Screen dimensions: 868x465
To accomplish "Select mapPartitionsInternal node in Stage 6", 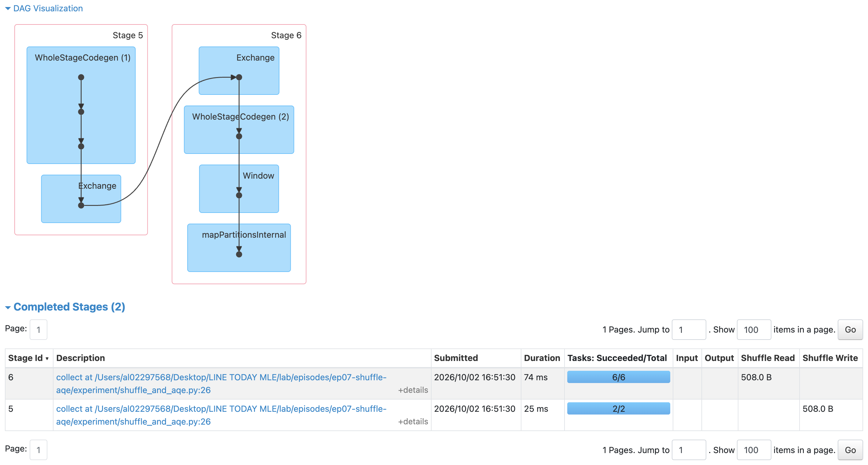I will point(239,247).
